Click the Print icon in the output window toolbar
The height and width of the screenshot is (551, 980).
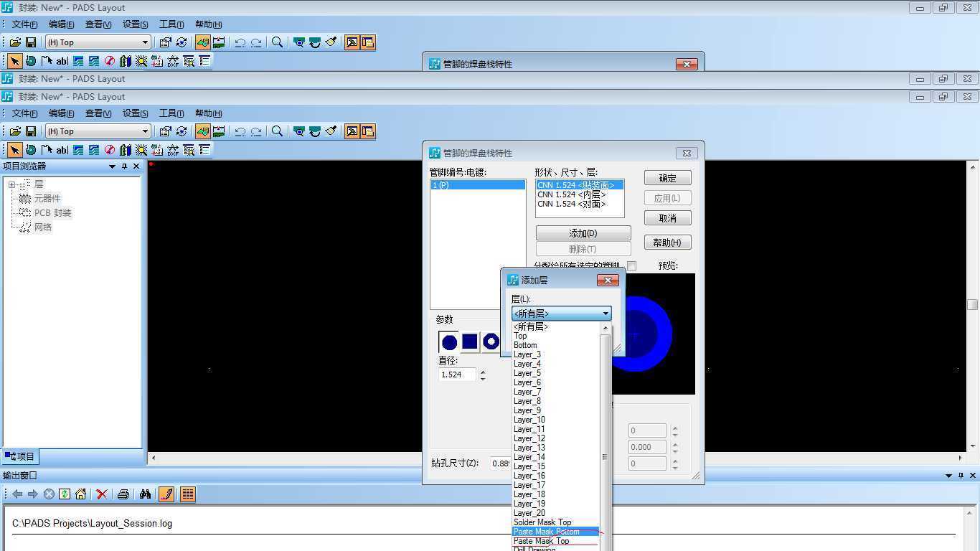(x=123, y=494)
